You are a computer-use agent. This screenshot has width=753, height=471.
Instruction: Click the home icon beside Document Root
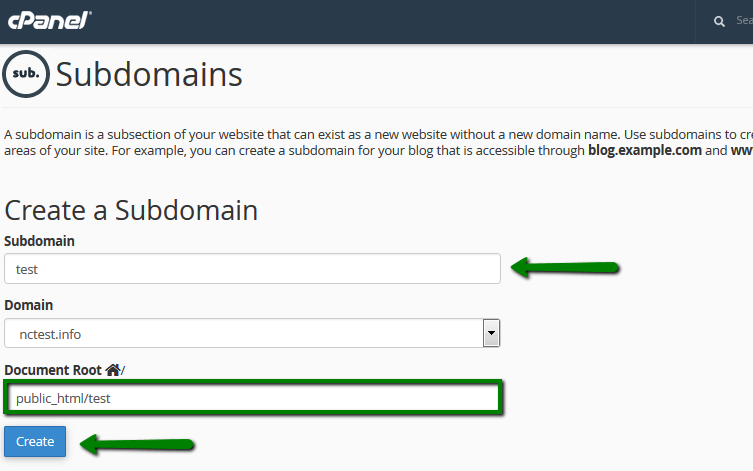(112, 370)
